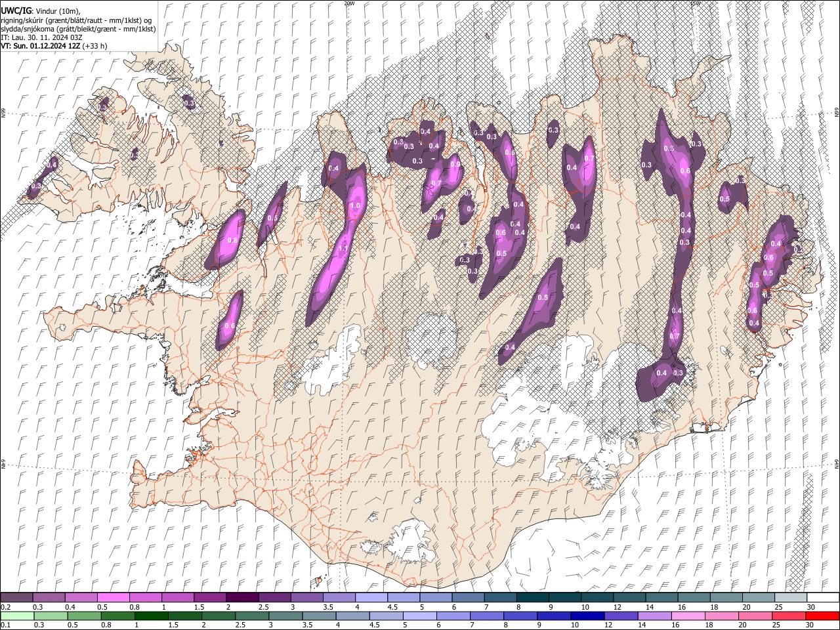840x630 pixels.
Task: Click the '1.0' snowfall value on the map
Action: (356, 206)
